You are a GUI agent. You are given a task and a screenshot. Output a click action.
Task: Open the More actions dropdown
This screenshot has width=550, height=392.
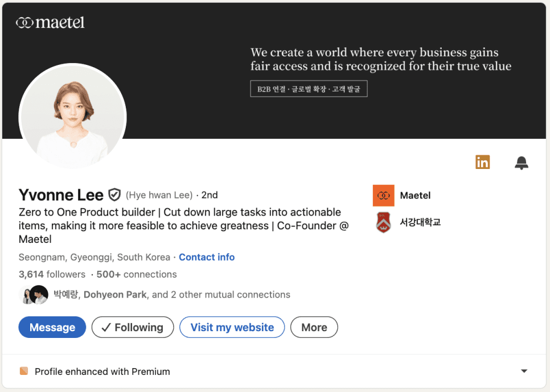(x=314, y=327)
